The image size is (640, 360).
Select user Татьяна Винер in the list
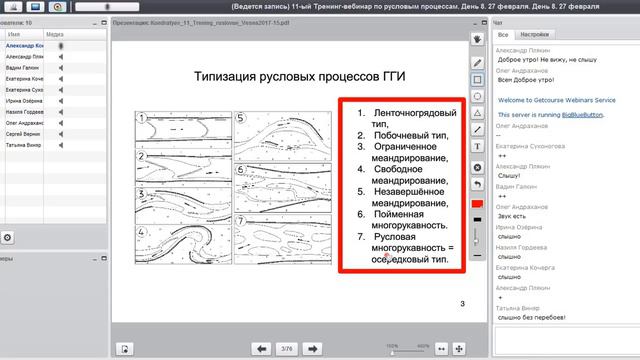23,145
